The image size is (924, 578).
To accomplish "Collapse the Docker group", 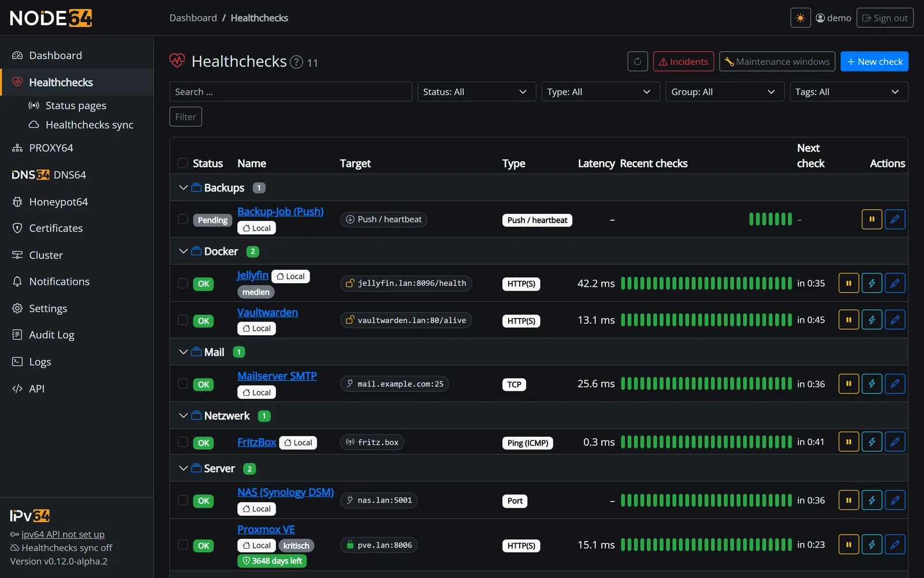I will pos(184,251).
